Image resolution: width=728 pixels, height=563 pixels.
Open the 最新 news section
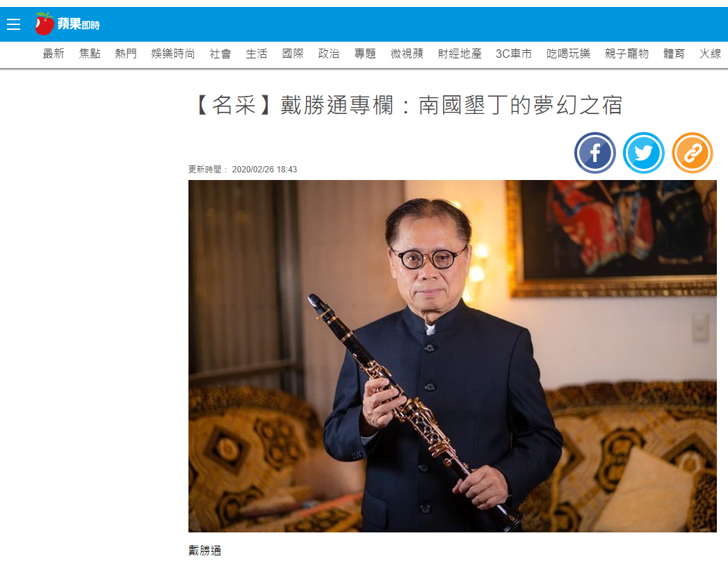pyautogui.click(x=54, y=54)
